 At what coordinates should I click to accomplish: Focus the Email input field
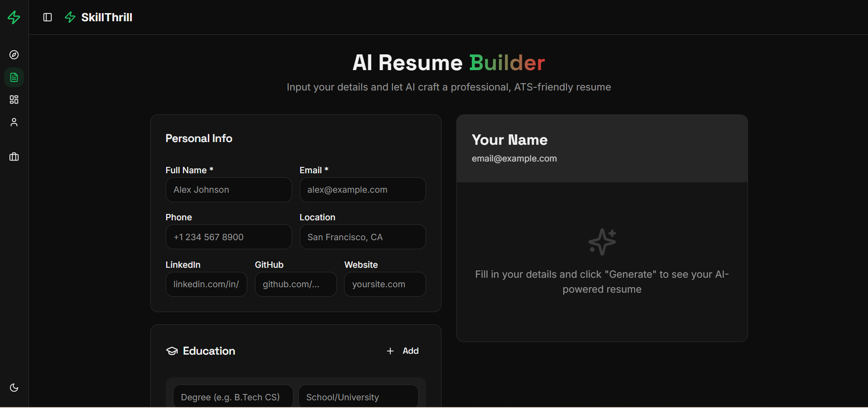(x=363, y=190)
